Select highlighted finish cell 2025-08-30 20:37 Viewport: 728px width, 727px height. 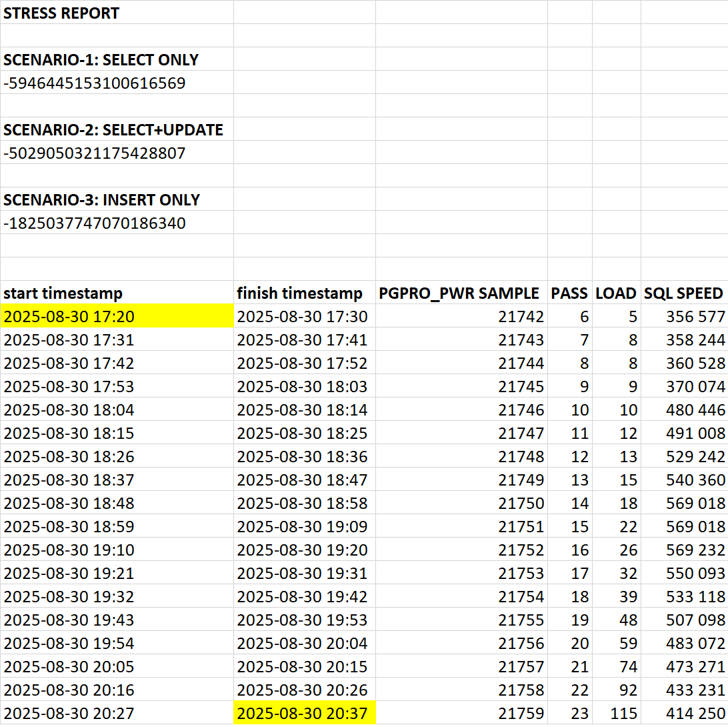[305, 712]
